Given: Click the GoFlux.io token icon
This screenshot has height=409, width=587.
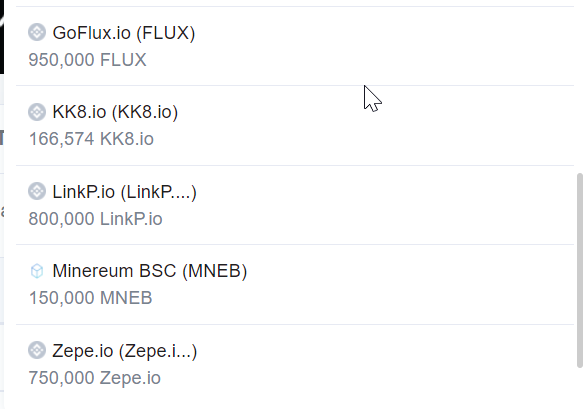Looking at the screenshot, I should coord(37,32).
